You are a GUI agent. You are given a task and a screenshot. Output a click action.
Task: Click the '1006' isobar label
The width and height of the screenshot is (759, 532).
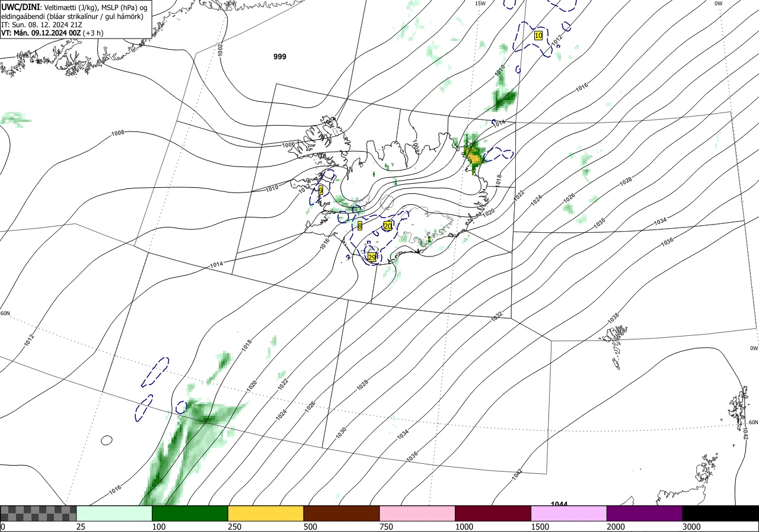(x=288, y=145)
